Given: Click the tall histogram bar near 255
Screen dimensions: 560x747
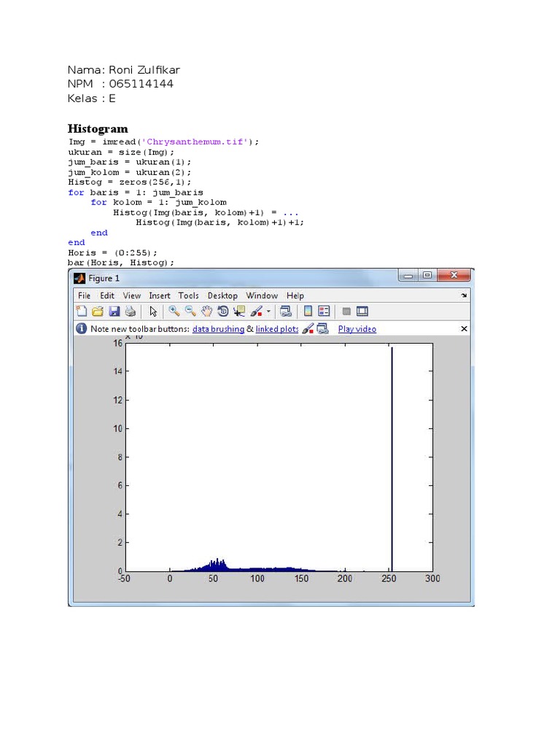Looking at the screenshot, I should (392, 459).
